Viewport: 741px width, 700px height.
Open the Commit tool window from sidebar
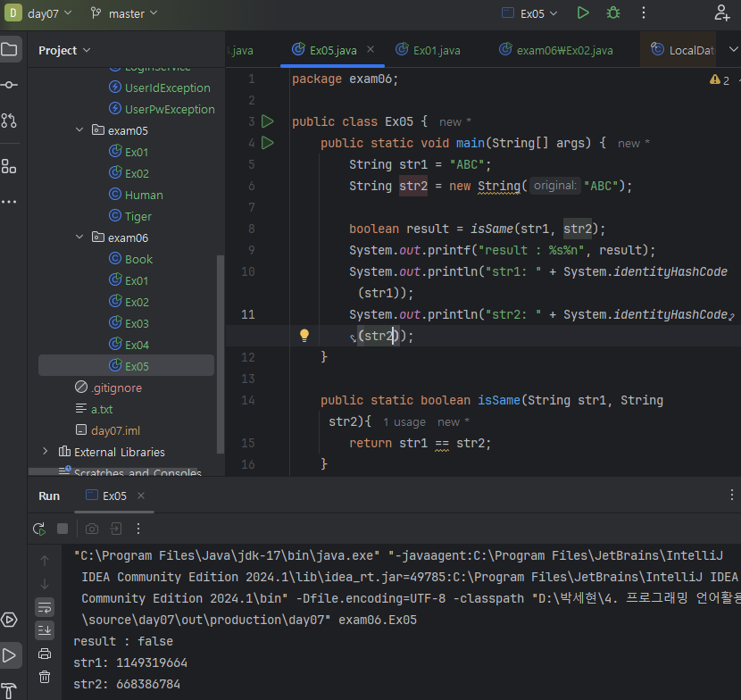click(9, 85)
